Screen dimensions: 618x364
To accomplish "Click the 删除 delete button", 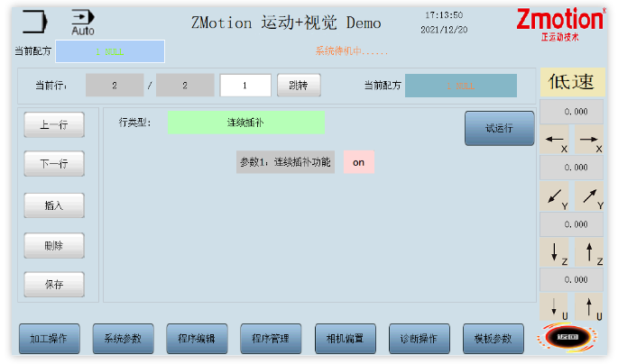I will (54, 246).
